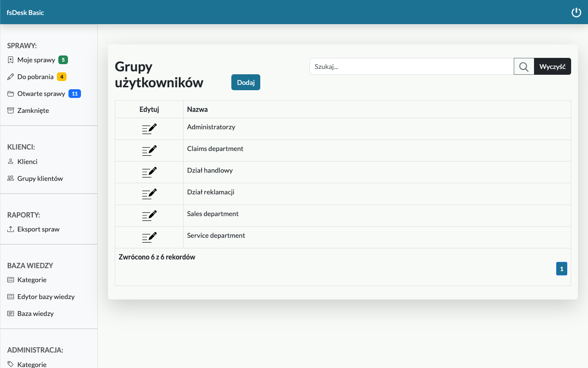Edit the Claims department group

(149, 150)
